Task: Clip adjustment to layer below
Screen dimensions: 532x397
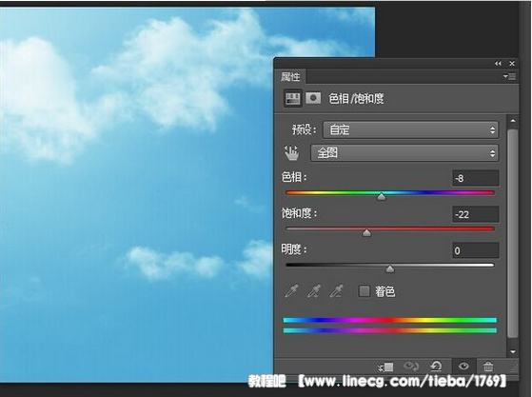Action: coord(385,367)
